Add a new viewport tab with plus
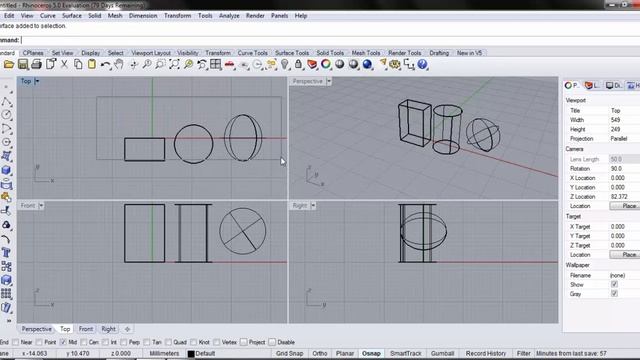640x360 pixels. click(x=127, y=329)
